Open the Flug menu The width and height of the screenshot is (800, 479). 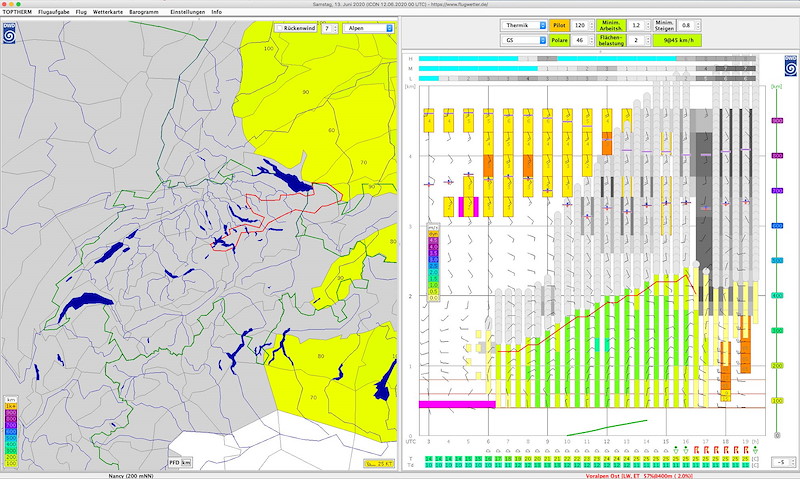pos(81,12)
